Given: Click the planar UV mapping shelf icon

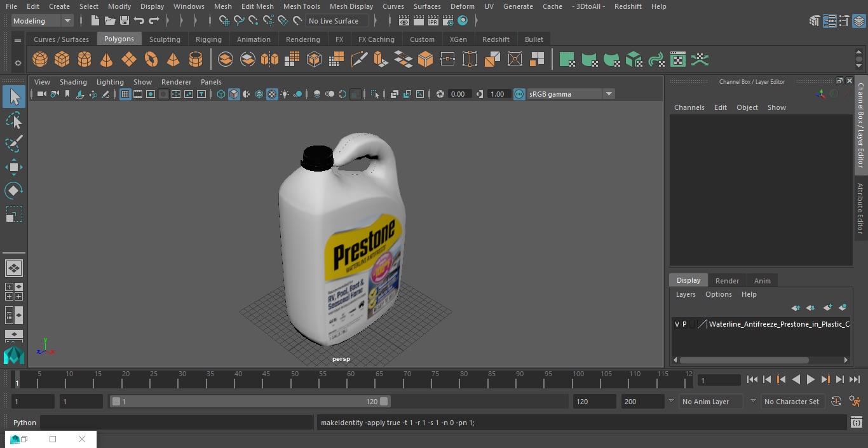Looking at the screenshot, I should point(567,60).
